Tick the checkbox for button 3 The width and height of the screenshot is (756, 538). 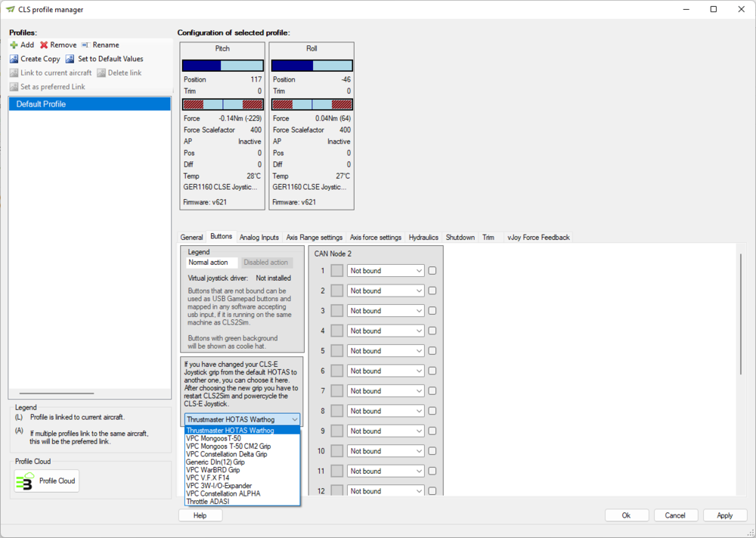[432, 311]
